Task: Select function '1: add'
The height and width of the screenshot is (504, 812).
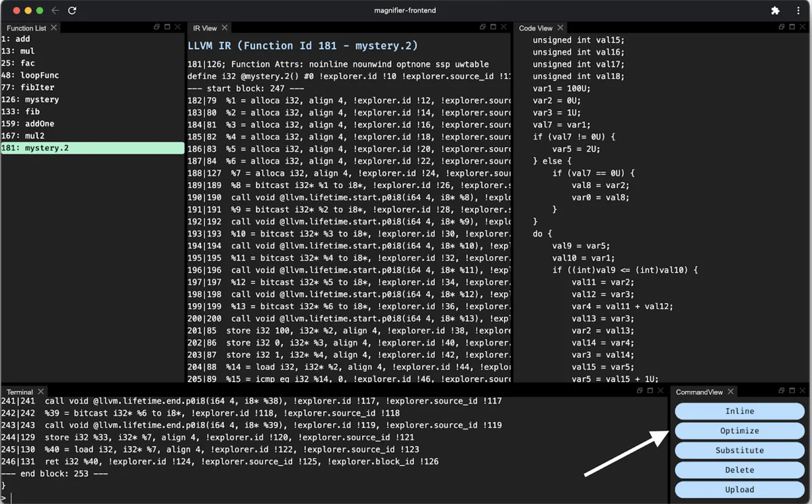Action: click(93, 39)
